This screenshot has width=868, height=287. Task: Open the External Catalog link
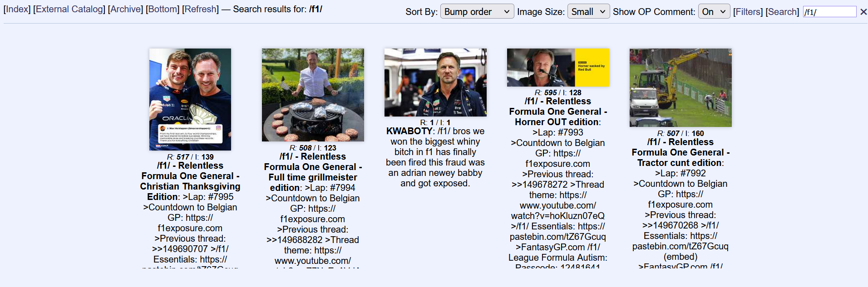click(x=69, y=9)
